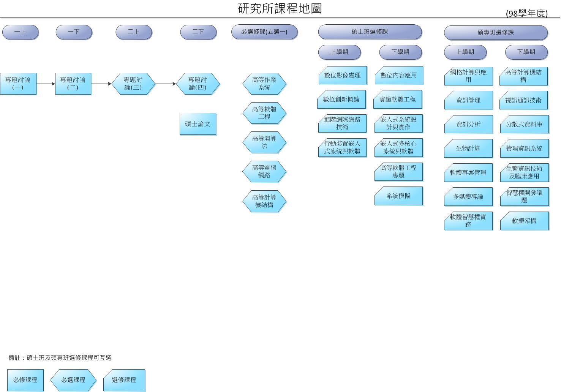Select the 二下 semester header
The image size is (561, 392).
click(x=198, y=32)
